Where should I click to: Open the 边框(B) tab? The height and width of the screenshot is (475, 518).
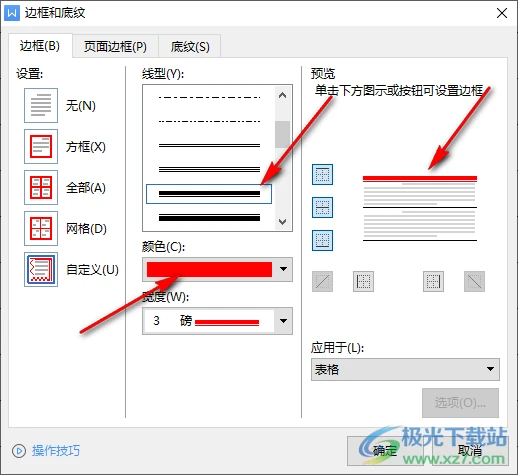(x=40, y=45)
